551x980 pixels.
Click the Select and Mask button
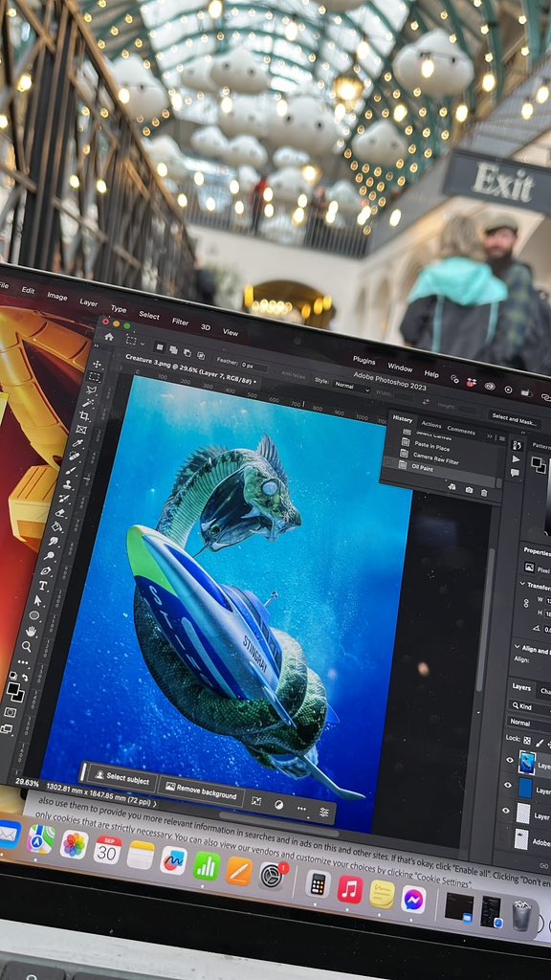(x=515, y=420)
